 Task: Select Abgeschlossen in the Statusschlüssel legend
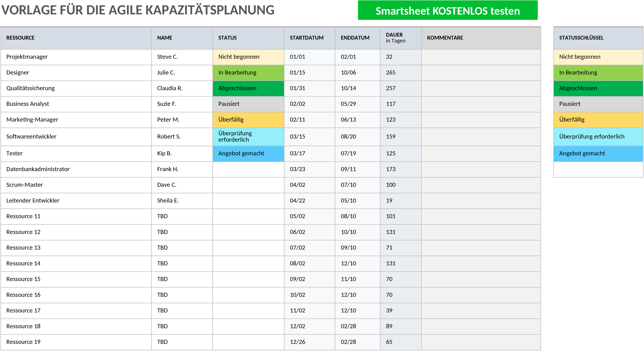(x=598, y=88)
